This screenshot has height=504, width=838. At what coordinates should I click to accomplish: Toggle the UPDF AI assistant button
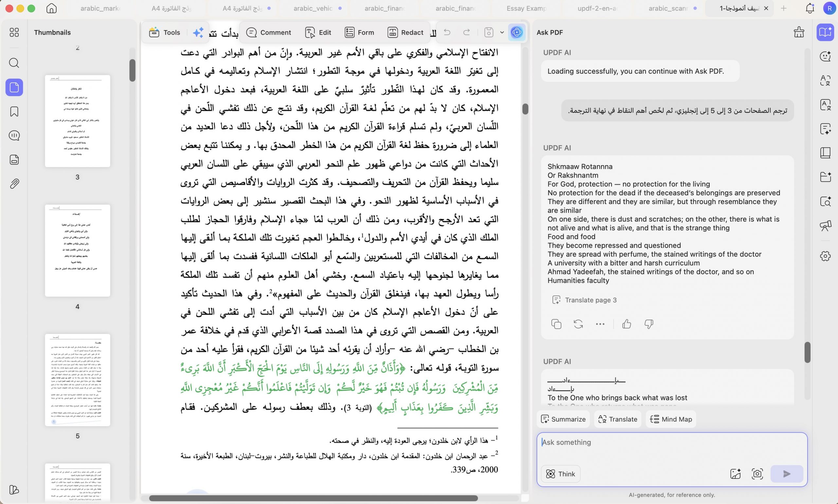pos(517,32)
